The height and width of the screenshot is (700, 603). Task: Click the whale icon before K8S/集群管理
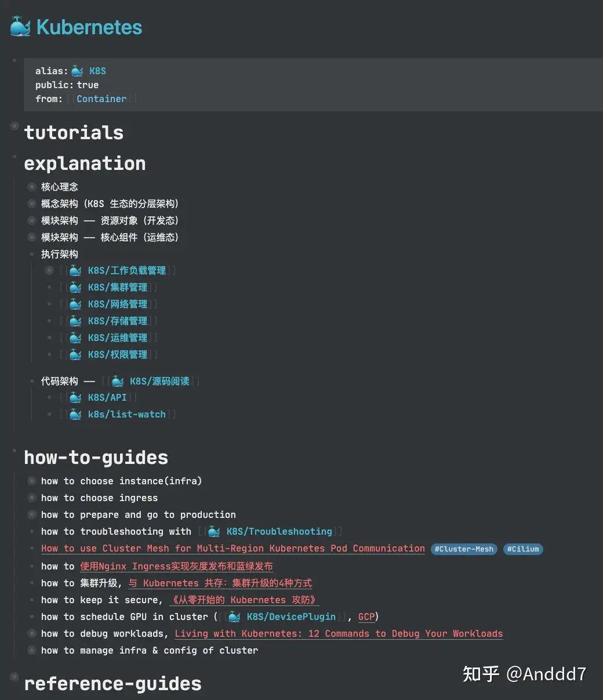tap(75, 288)
